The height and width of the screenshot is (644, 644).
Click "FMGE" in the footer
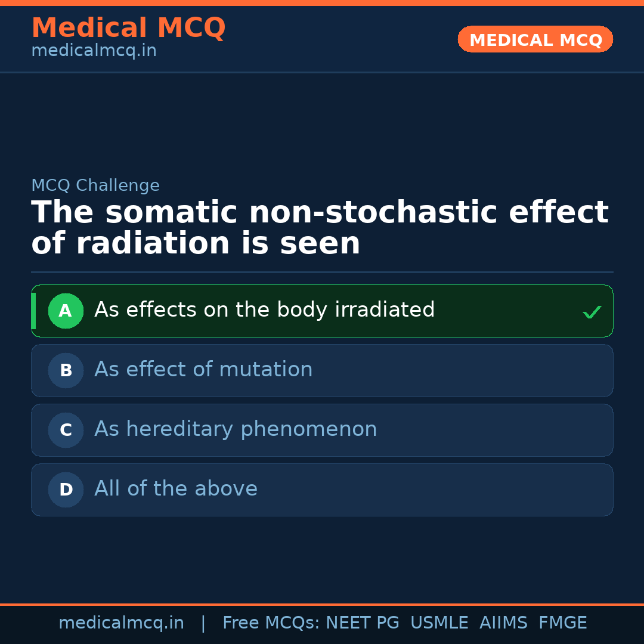[562, 623]
